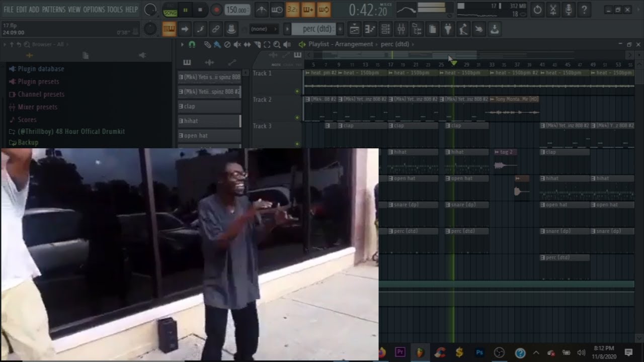Select the playlist slice tool
This screenshot has height=362, width=644.
257,44
